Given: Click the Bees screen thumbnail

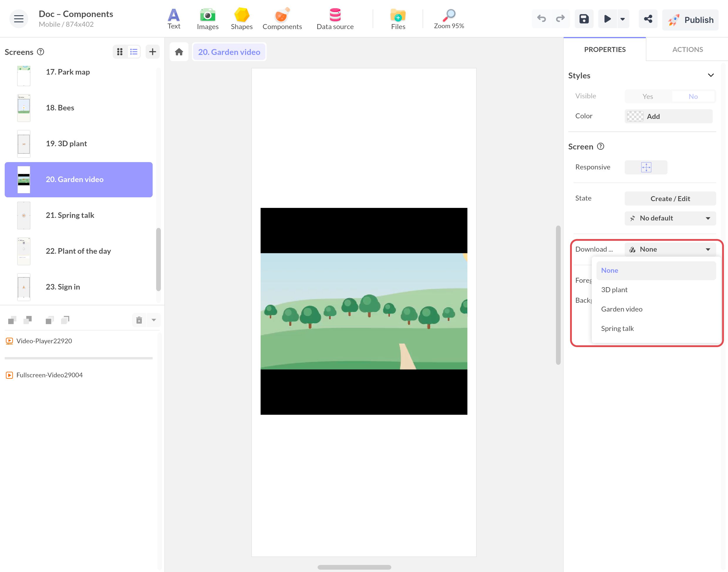Looking at the screenshot, I should coord(24,108).
